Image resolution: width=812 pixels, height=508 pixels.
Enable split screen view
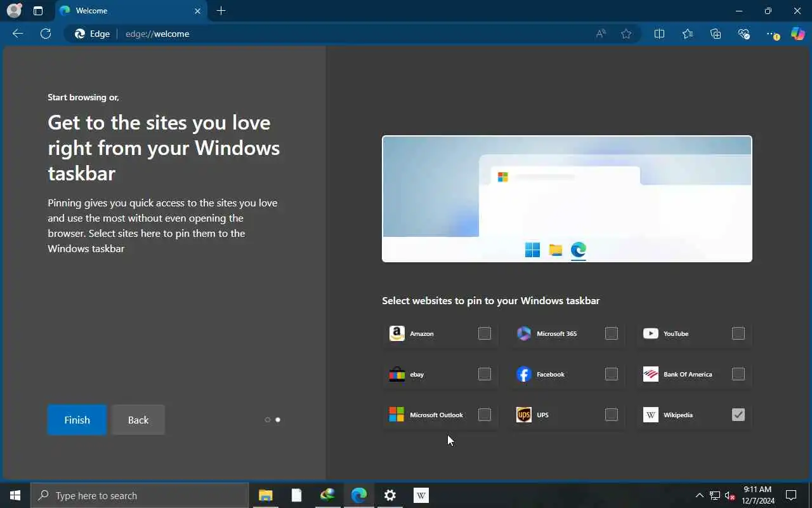coord(659,34)
